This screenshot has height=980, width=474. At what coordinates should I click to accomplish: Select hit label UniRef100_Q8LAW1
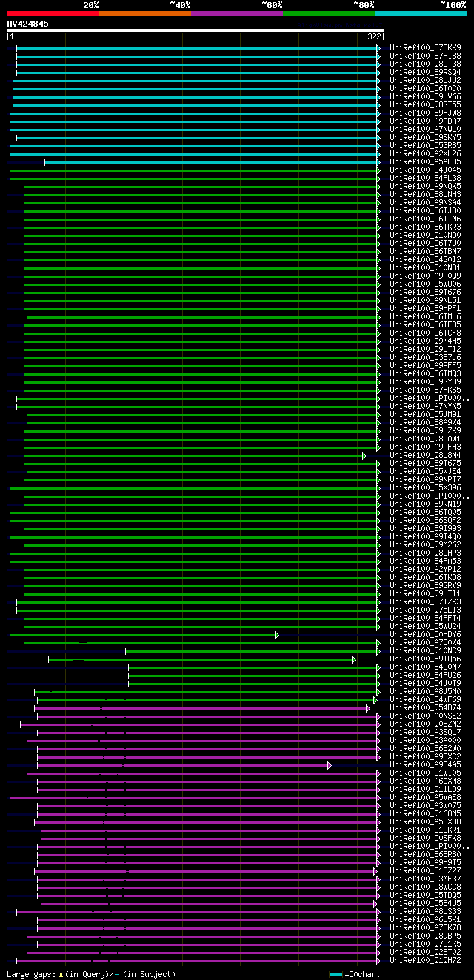click(x=425, y=439)
